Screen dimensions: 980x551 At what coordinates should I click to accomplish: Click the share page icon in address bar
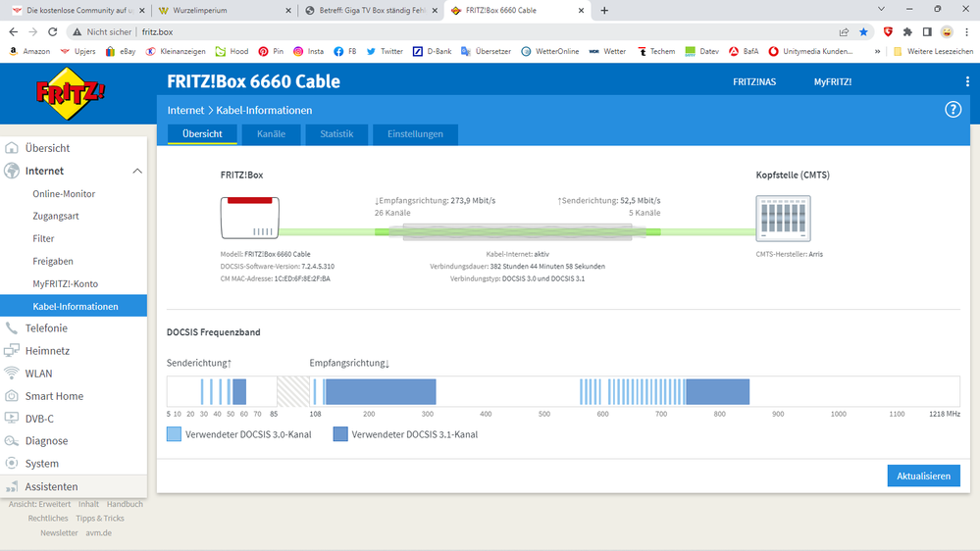click(844, 31)
